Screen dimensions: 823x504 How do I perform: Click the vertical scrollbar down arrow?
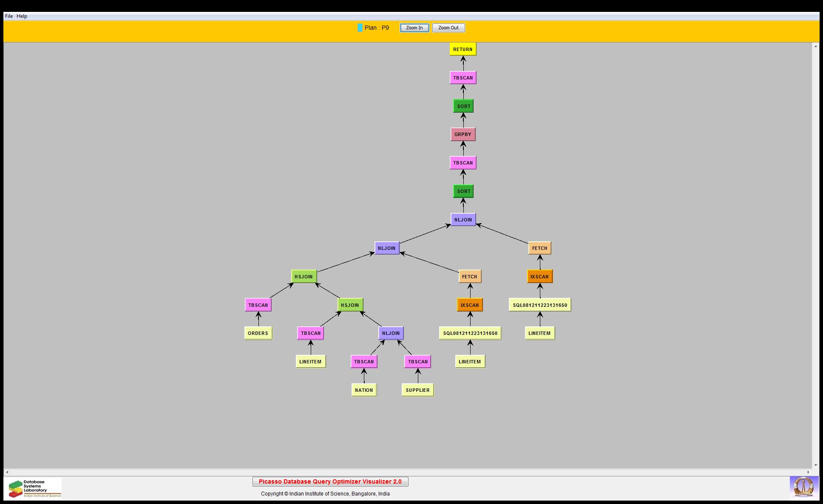[x=815, y=465]
